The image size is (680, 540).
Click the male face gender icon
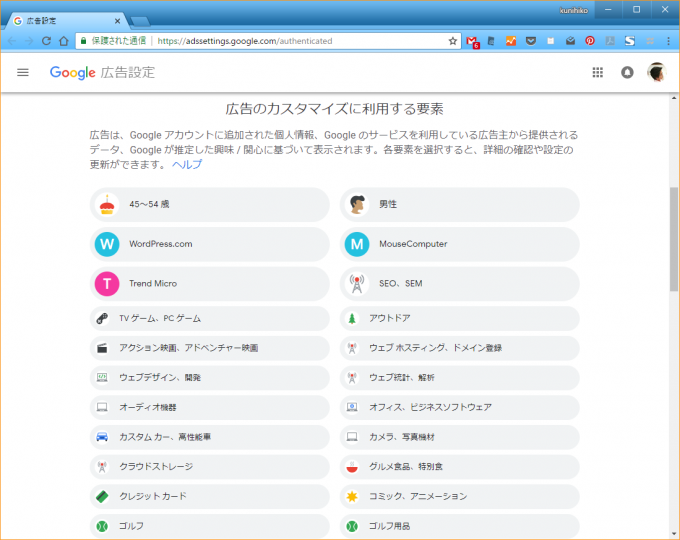357,204
